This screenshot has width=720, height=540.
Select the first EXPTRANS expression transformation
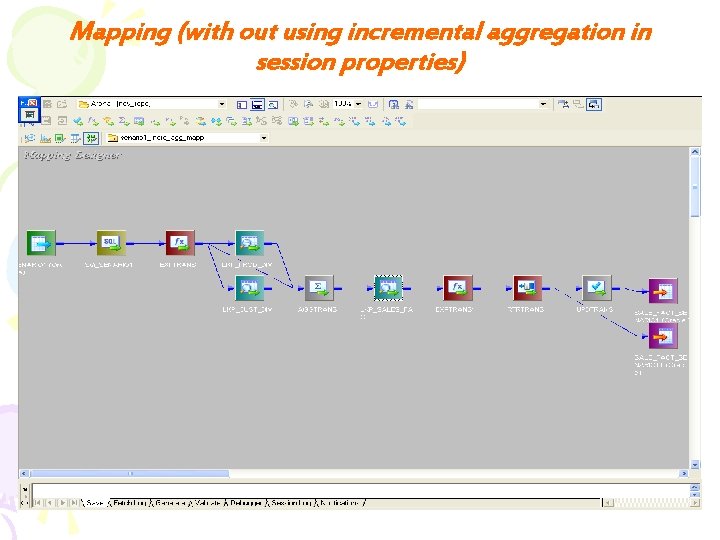pyautogui.click(x=180, y=243)
